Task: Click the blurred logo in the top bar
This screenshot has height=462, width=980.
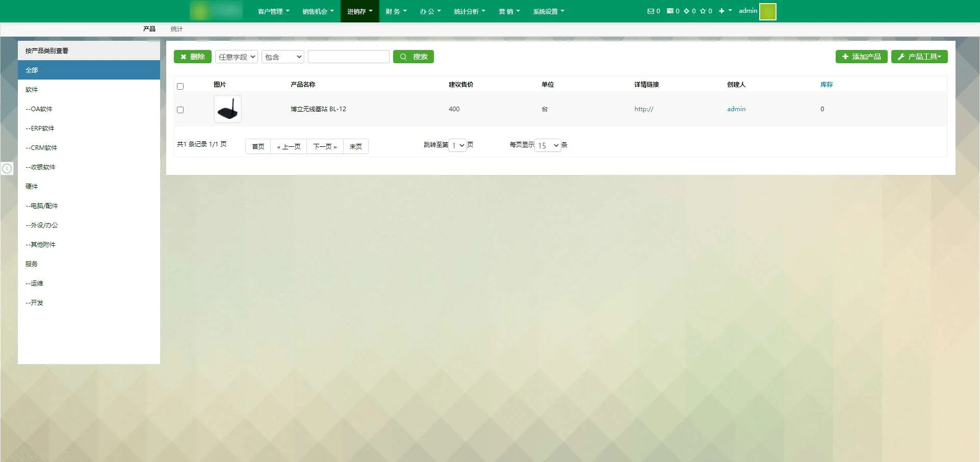Action: point(216,11)
